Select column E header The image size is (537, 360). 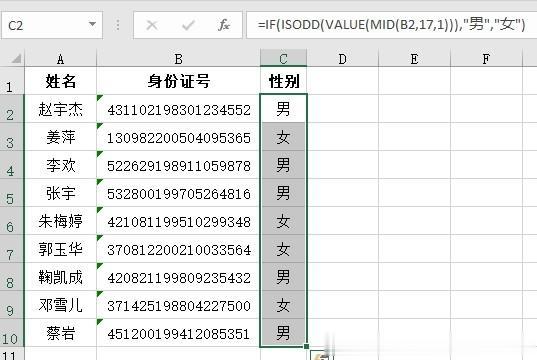414,59
